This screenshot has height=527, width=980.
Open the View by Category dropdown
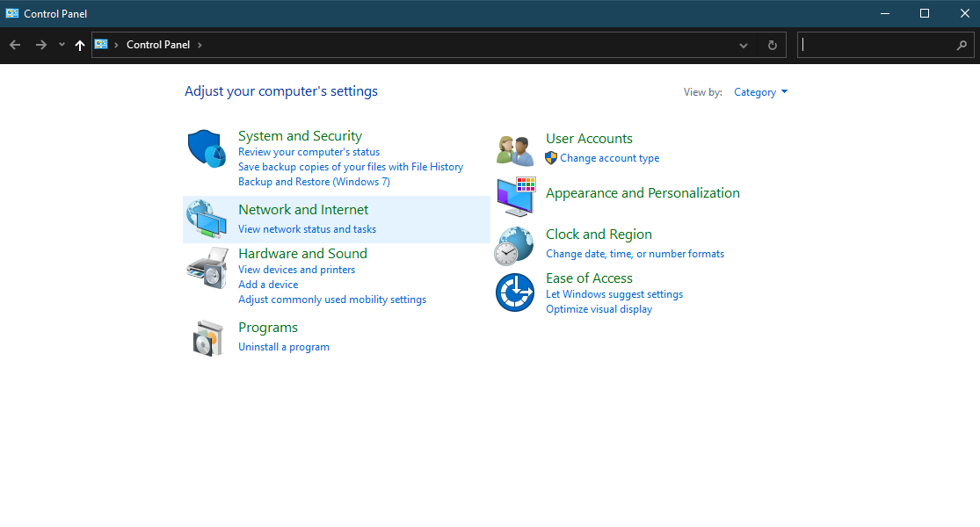click(760, 92)
